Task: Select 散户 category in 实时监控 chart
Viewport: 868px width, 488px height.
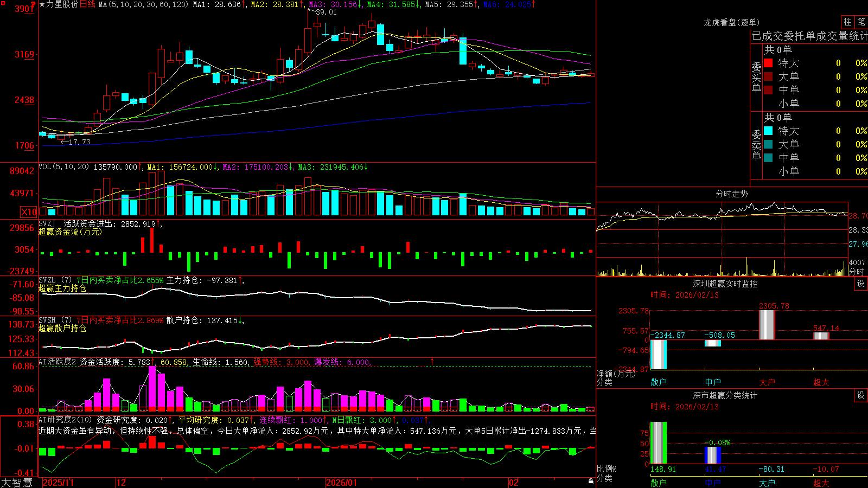Action: coord(659,382)
